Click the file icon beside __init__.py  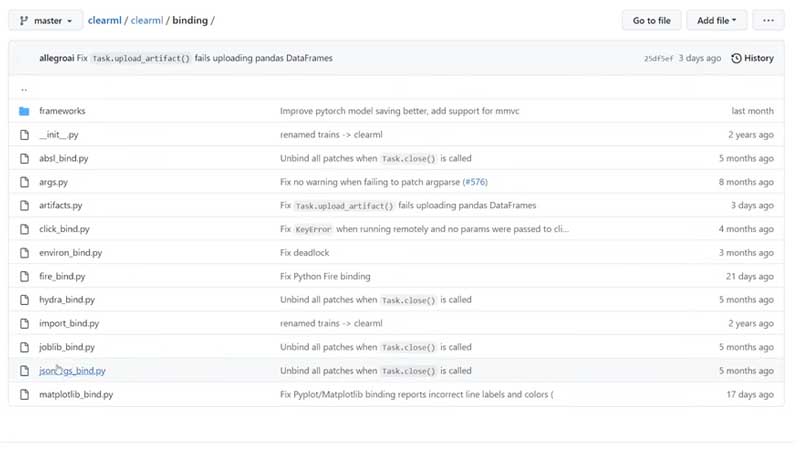(24, 135)
